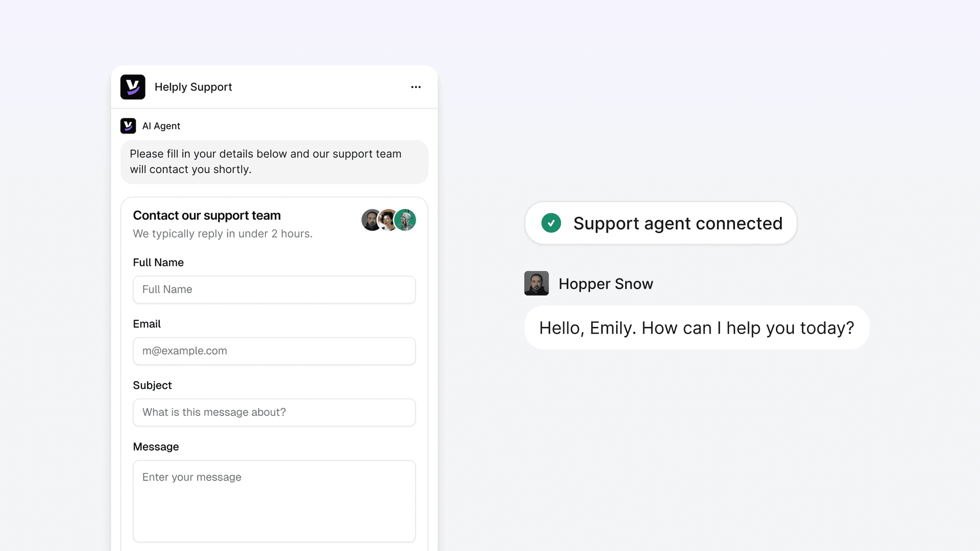Click the Hopper Snow agent name
The height and width of the screenshot is (551, 980).
pos(606,284)
